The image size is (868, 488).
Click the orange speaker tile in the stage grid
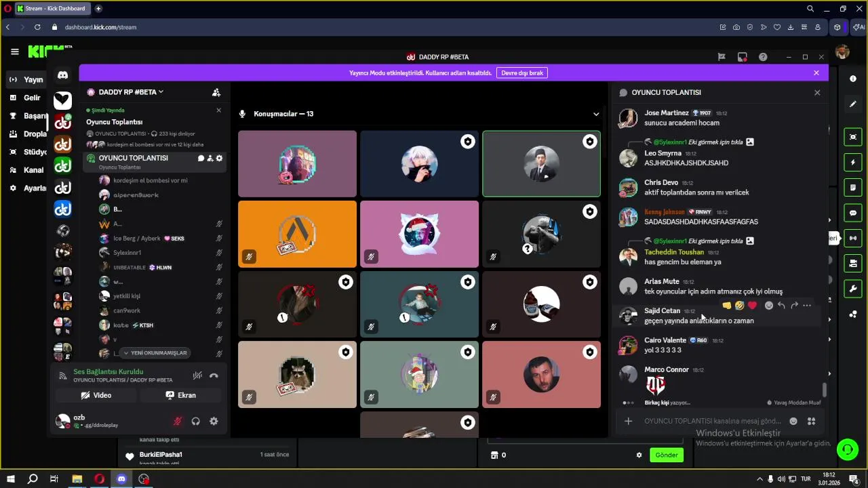click(x=297, y=234)
